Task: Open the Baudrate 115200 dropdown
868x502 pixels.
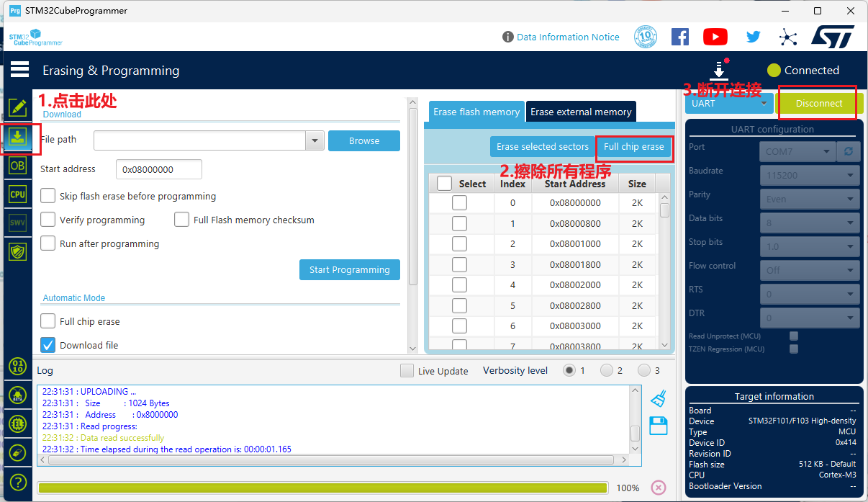Action: click(810, 175)
